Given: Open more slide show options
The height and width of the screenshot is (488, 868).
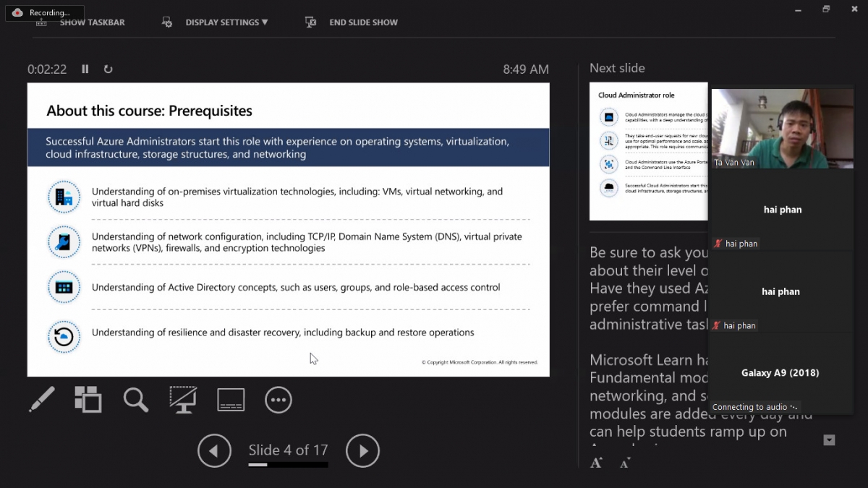Looking at the screenshot, I should tap(278, 399).
